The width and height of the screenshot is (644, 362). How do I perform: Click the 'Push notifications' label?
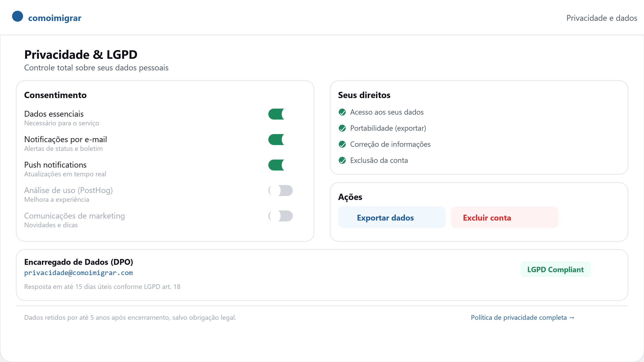coord(55,165)
